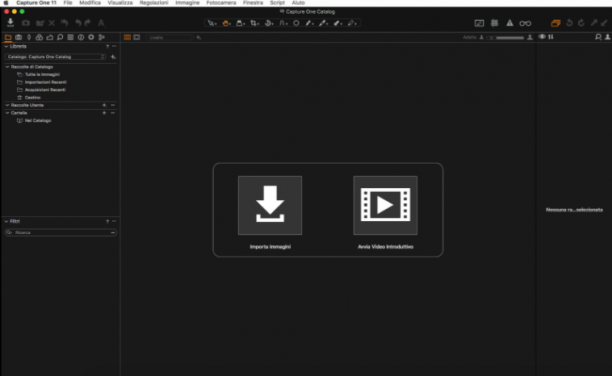612x376 pixels.
Task: Click the Avvia Video Introduttivo button
Action: pyautogui.click(x=385, y=205)
